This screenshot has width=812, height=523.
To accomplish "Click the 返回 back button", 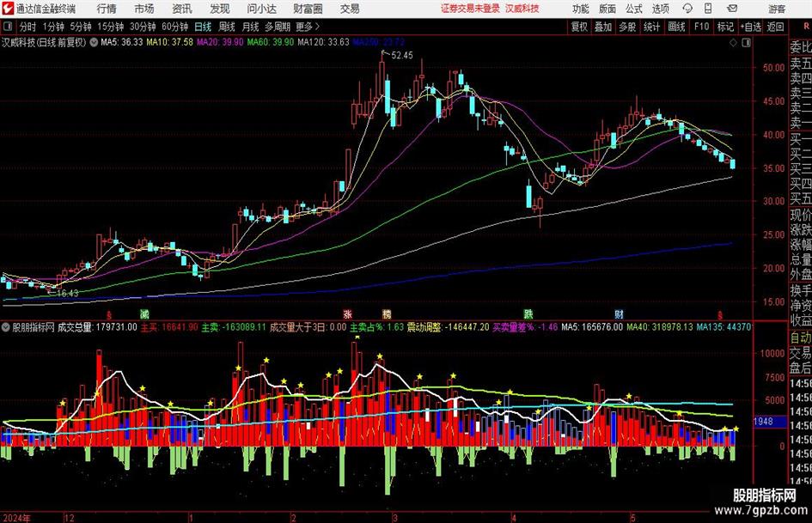I will [775, 27].
